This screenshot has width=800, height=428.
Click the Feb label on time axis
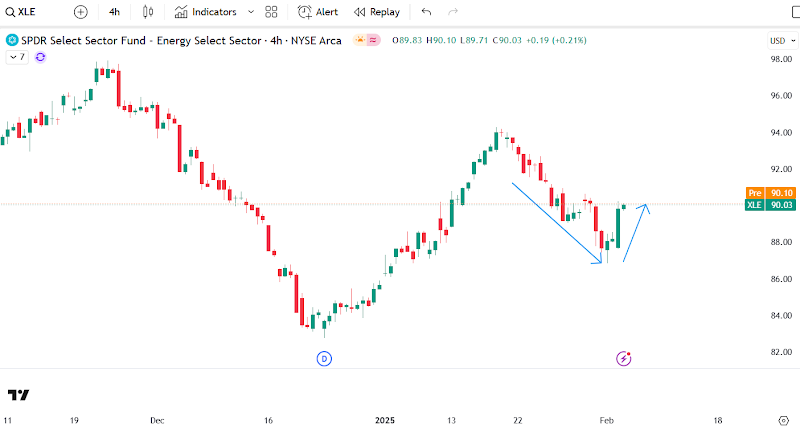[606, 420]
